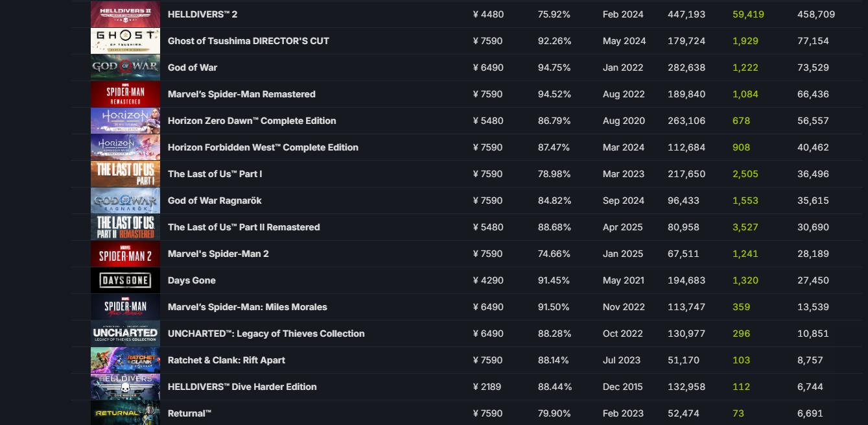Click the Returnal cover thumbnail
The width and height of the screenshot is (868, 425).
125,413
